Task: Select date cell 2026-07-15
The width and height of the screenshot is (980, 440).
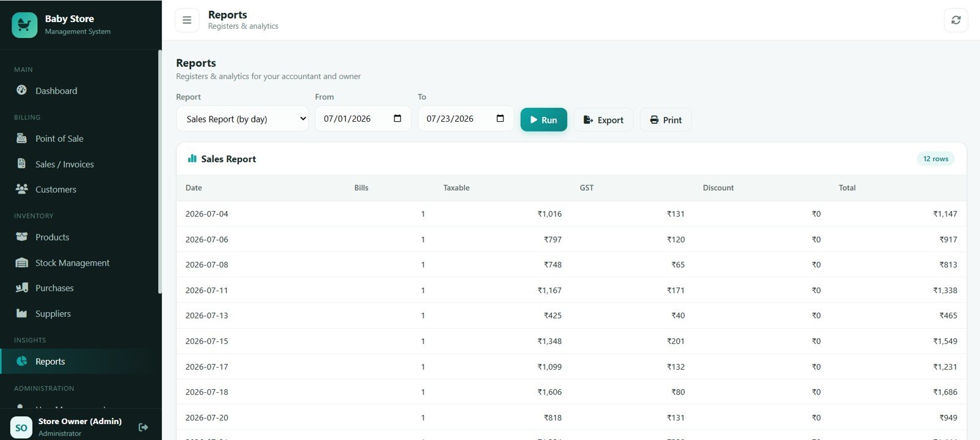Action: point(207,341)
